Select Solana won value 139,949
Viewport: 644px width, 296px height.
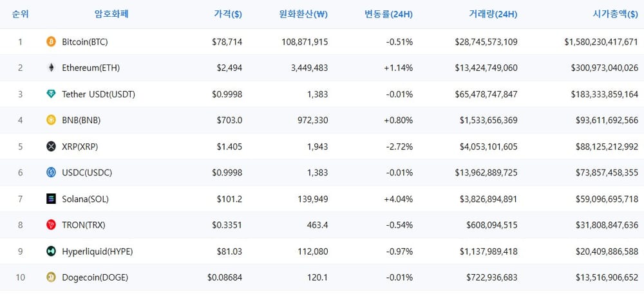(313, 199)
